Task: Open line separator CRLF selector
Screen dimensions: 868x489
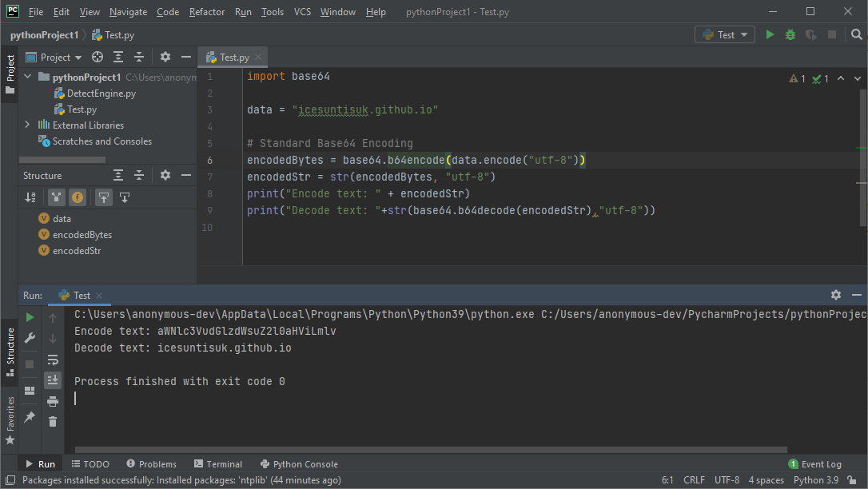Action: pos(695,480)
